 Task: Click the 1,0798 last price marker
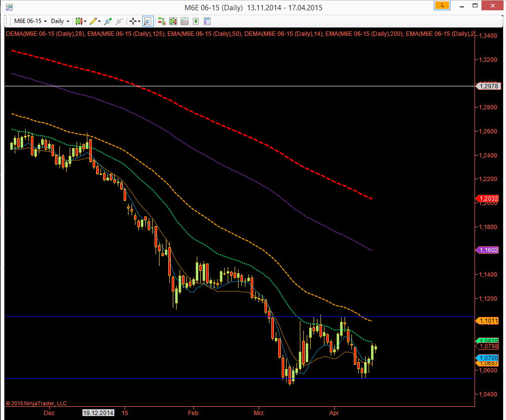pyautogui.click(x=488, y=346)
